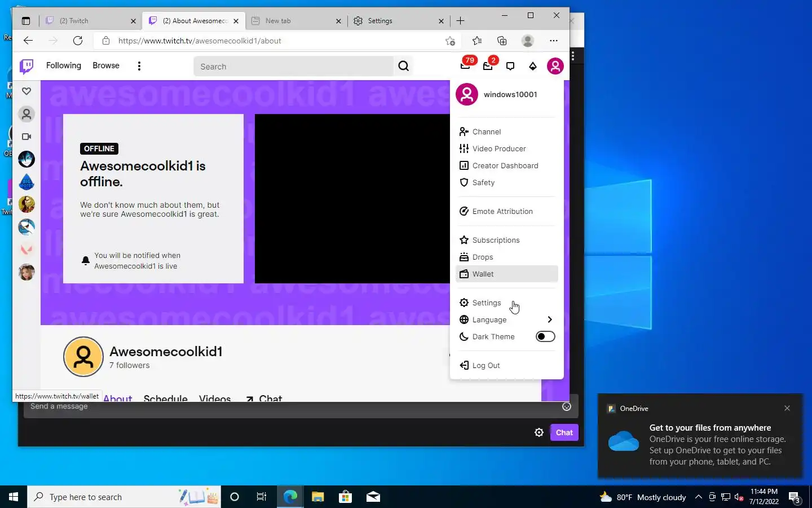Open chat settings gear in background window
The image size is (812, 508).
point(539,432)
